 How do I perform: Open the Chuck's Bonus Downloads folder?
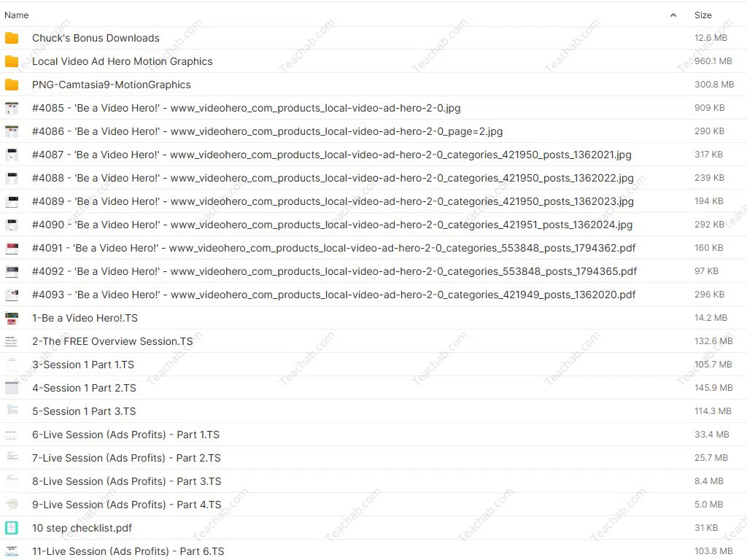coord(96,38)
